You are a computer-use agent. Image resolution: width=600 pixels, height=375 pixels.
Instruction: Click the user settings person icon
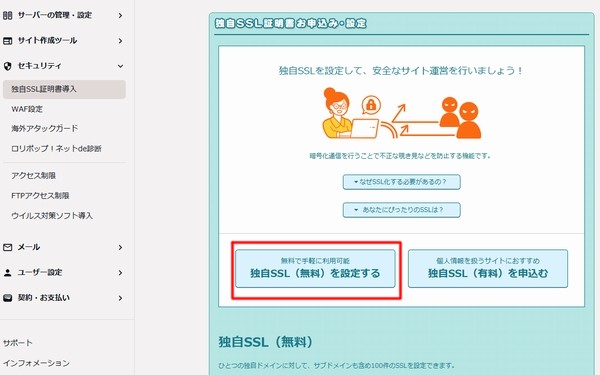point(7,272)
